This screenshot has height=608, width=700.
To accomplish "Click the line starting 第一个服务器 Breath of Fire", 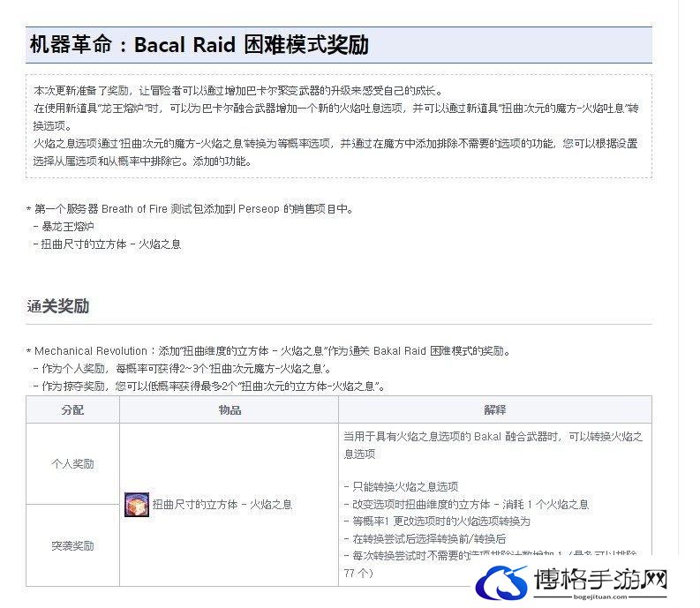I will pyautogui.click(x=190, y=209).
